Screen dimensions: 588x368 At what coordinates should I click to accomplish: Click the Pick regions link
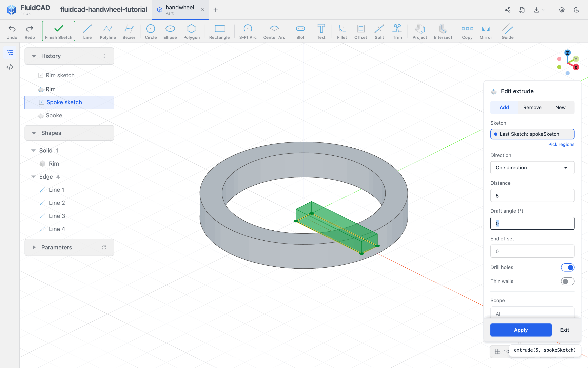561,144
